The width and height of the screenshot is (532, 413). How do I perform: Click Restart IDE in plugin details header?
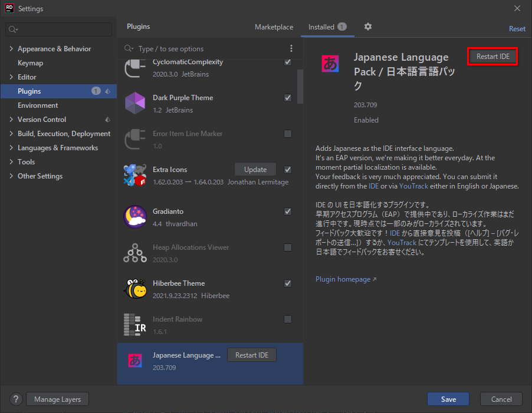(492, 56)
